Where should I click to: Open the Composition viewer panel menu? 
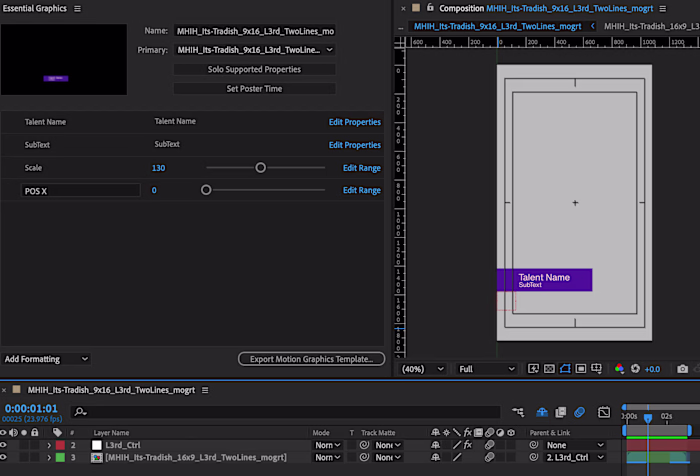coord(663,8)
